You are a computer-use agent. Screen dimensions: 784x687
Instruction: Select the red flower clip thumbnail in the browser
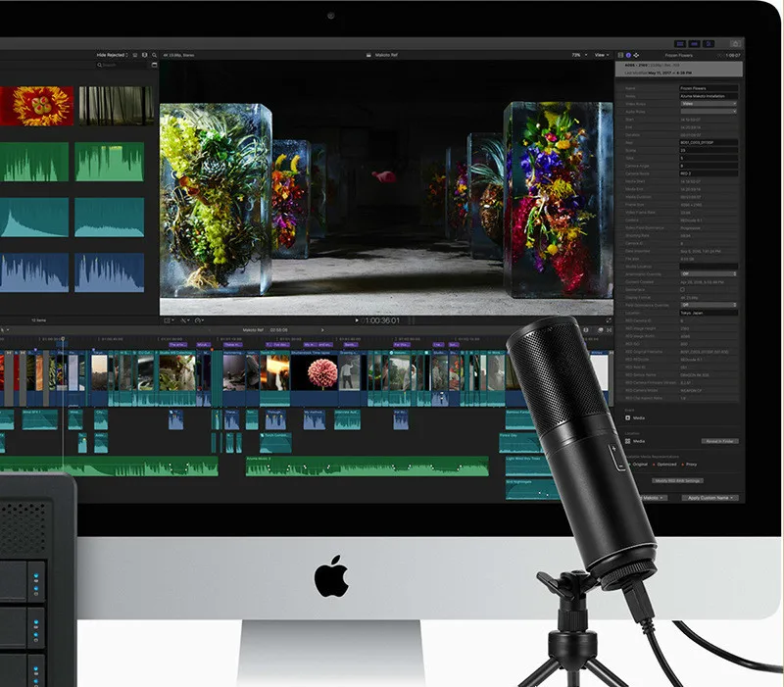pos(36,106)
